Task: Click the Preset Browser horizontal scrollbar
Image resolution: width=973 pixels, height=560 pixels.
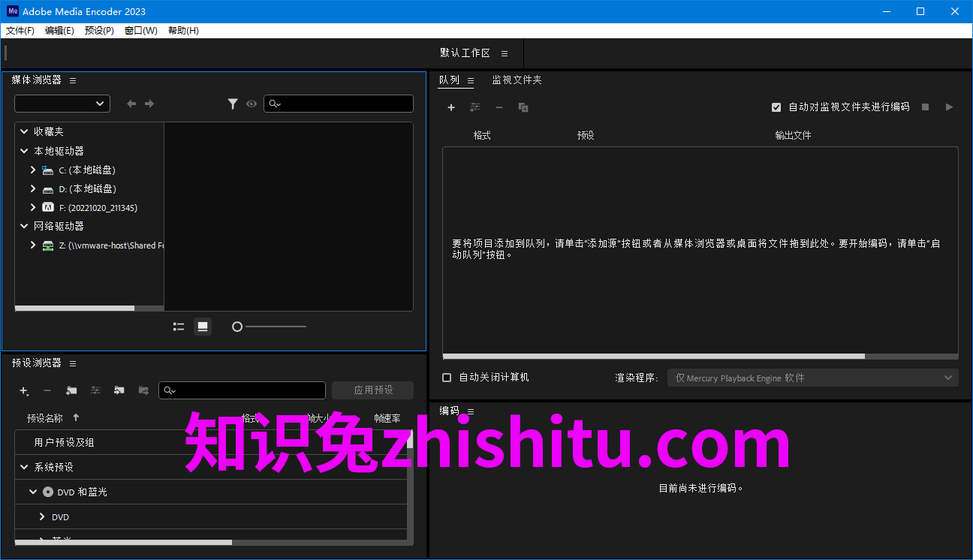Action: [123, 542]
